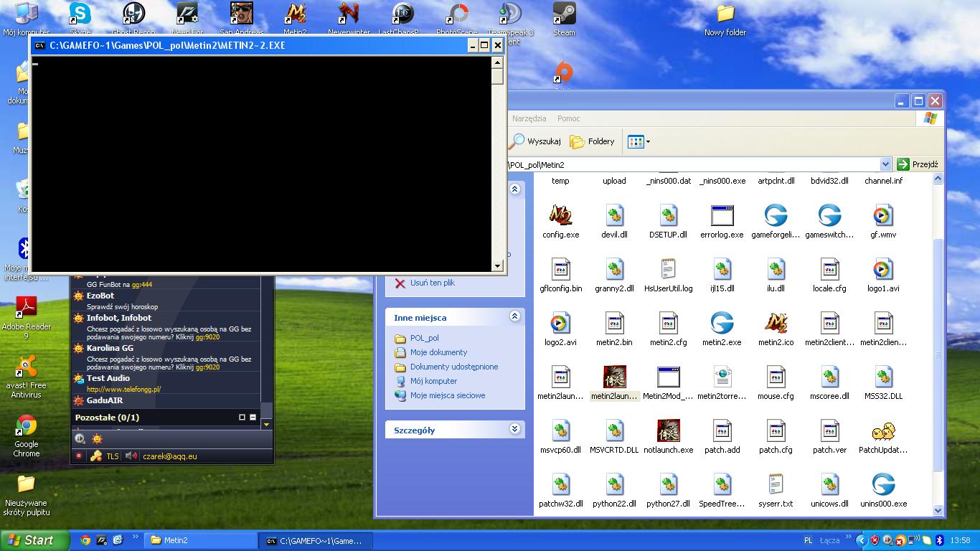Click the speaker mute icon in messenger
The image size is (980, 551).
[131, 456]
